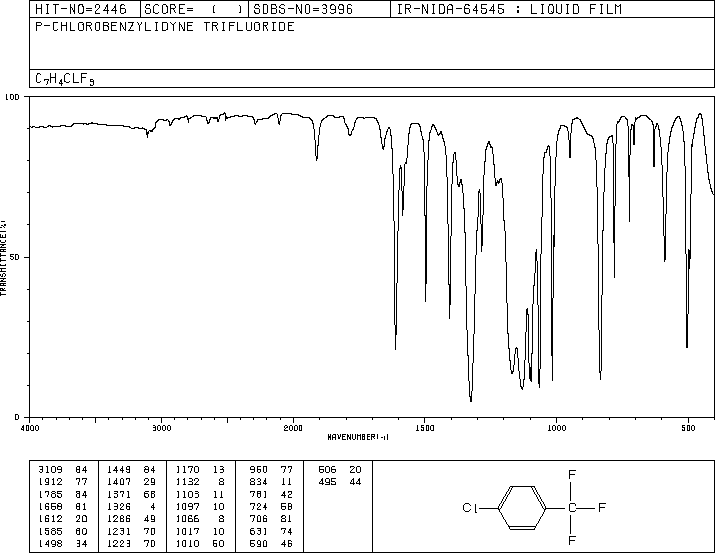Click the 1371 wavenumber table entry
The width and height of the screenshot is (715, 553).
click(119, 494)
